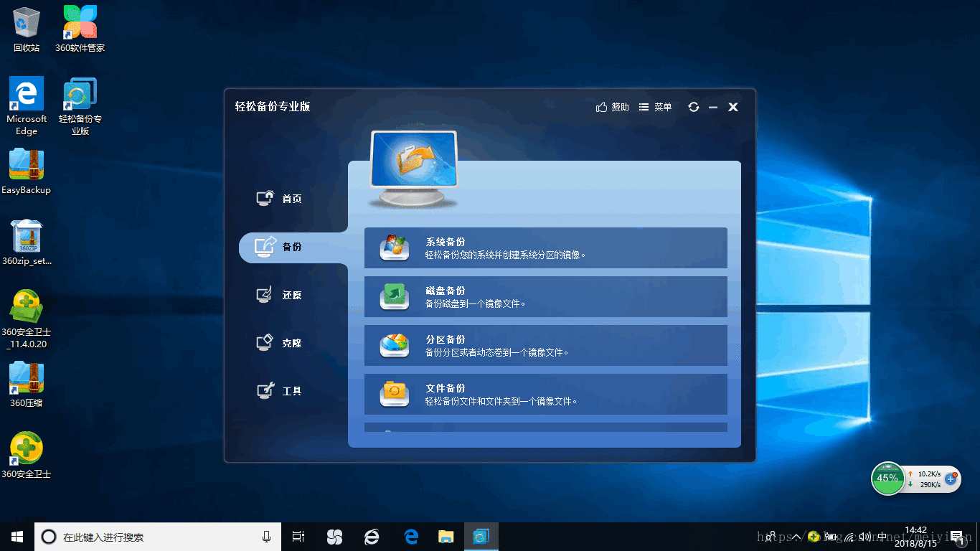
Task: Expand the system tray hidden icons arrow
Action: coord(796,537)
